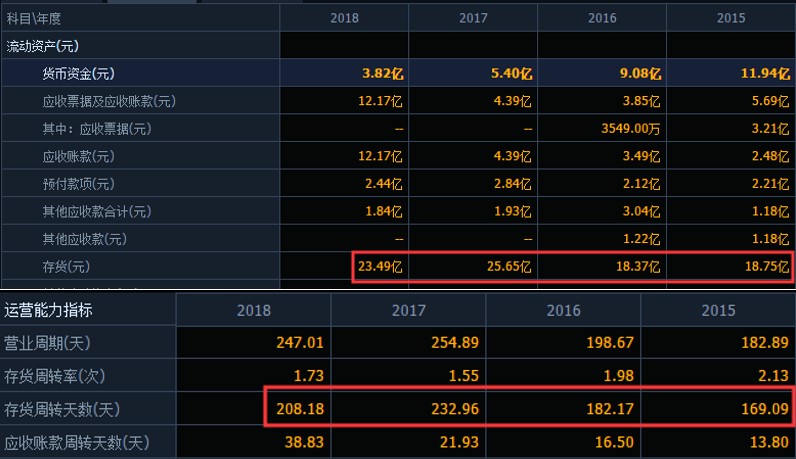Select the 2015 存货周转天数 value 169.09
This screenshot has height=459, width=796.
(765, 409)
